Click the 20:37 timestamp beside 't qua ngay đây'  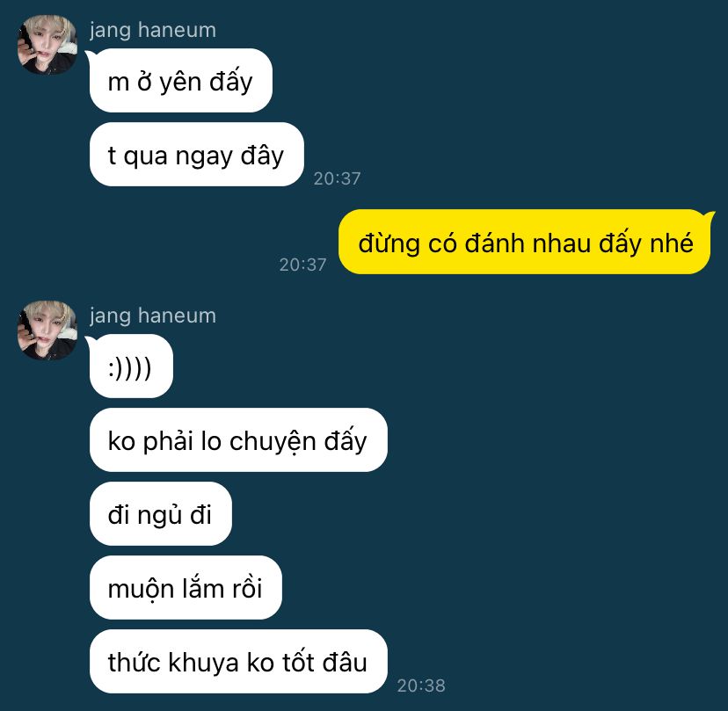click(x=337, y=178)
